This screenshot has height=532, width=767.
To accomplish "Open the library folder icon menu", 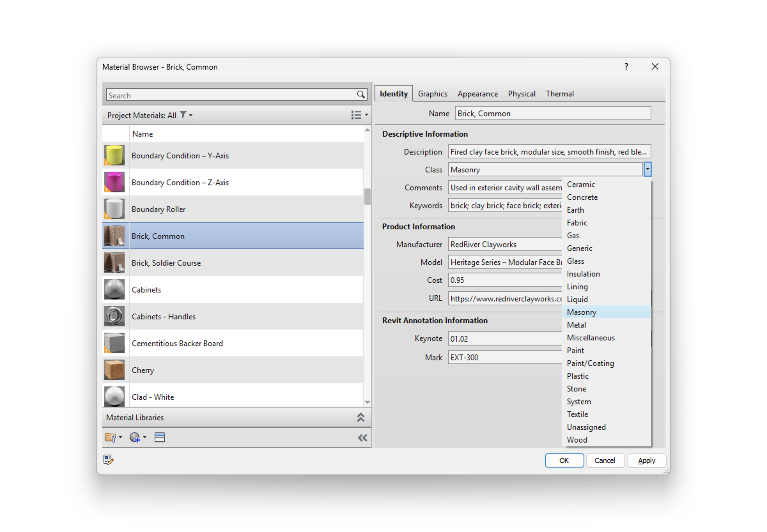I will pyautogui.click(x=113, y=437).
